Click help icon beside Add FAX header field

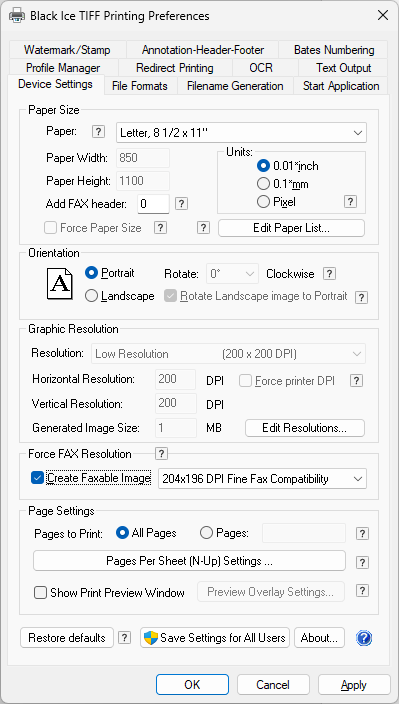pos(181,204)
